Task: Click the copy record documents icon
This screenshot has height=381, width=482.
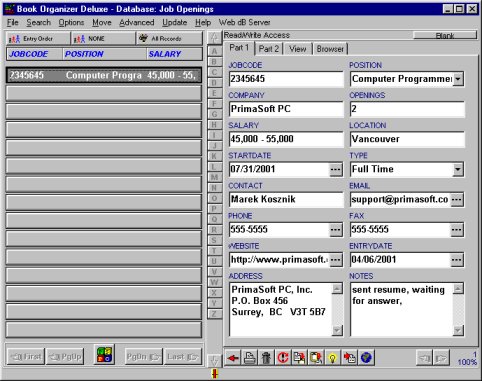Action: pyautogui.click(x=299, y=358)
